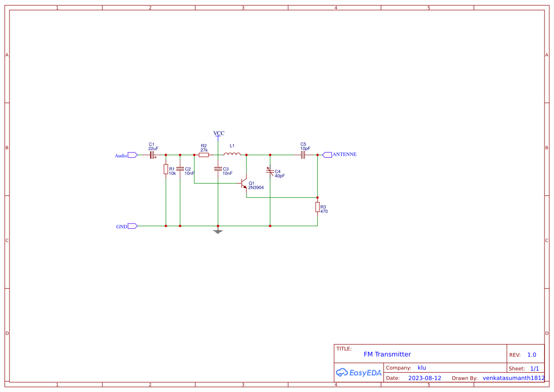Select the ground symbol below C3
Viewport: 554px width, 392px height.
point(218,231)
